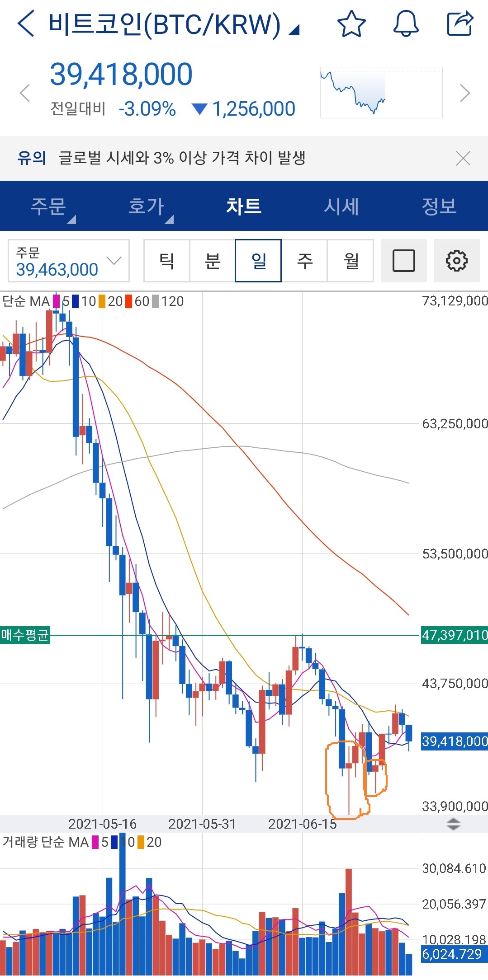Switch to the 정보 tab
The height and width of the screenshot is (980, 488).
[439, 206]
